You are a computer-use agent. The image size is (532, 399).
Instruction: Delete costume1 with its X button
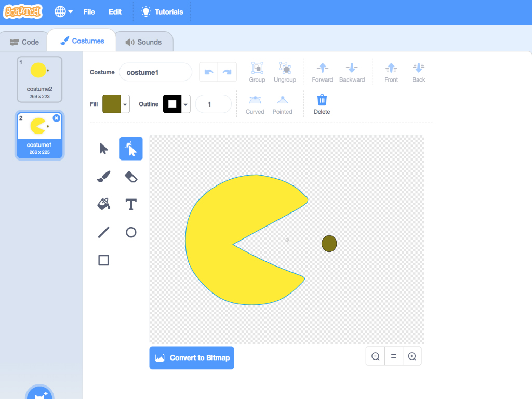56,118
